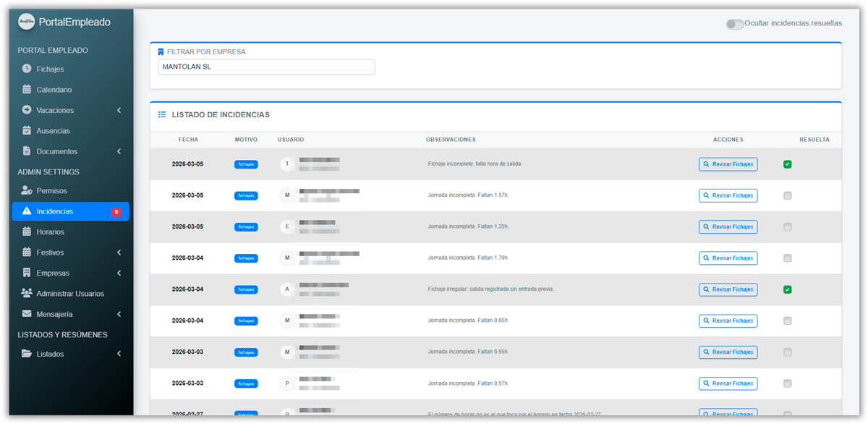Image resolution: width=868 pixels, height=424 pixels.
Task: Click Revisar Fichajes for Faltan 1.25h row
Action: pyautogui.click(x=728, y=226)
